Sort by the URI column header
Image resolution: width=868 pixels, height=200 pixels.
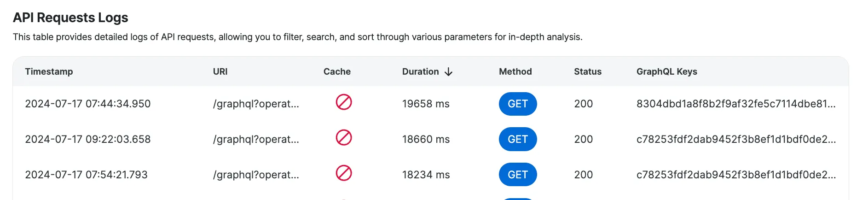pyautogui.click(x=220, y=72)
